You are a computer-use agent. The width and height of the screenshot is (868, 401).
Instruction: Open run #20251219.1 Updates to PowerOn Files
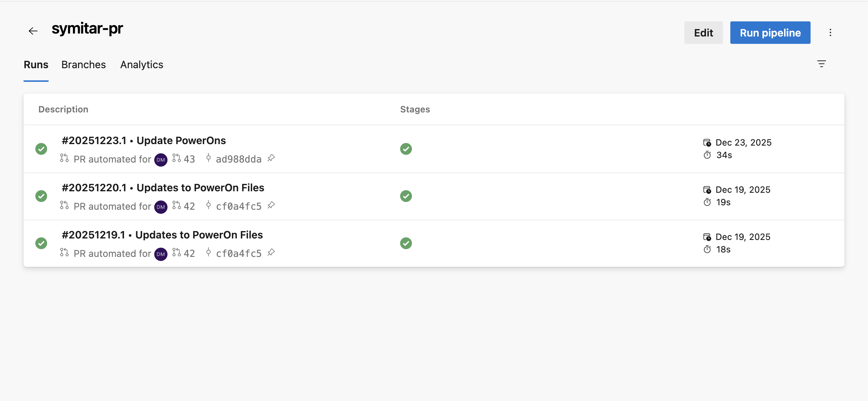coord(162,235)
